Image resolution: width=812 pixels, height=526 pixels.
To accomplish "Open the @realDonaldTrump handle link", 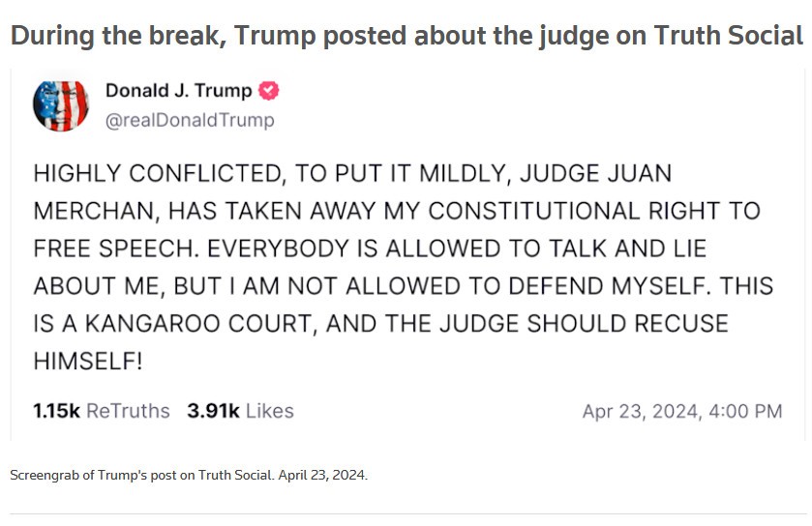I will pyautogui.click(x=190, y=120).
